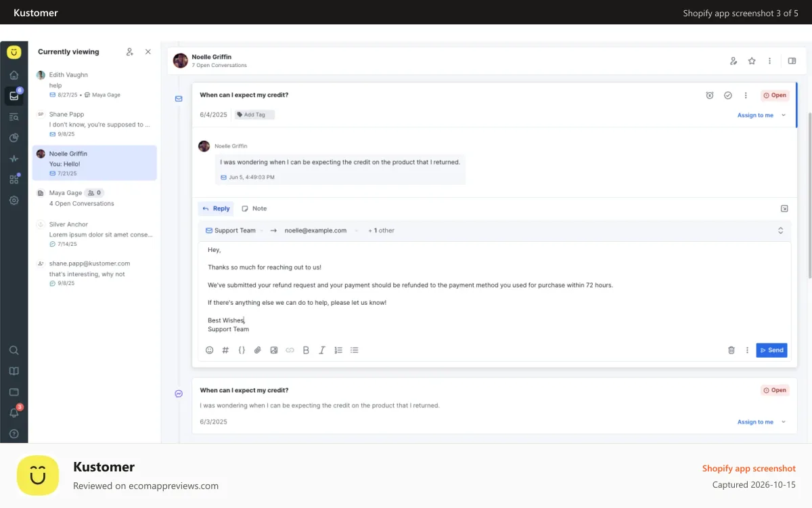Toggle bold formatting in reply

point(306,350)
